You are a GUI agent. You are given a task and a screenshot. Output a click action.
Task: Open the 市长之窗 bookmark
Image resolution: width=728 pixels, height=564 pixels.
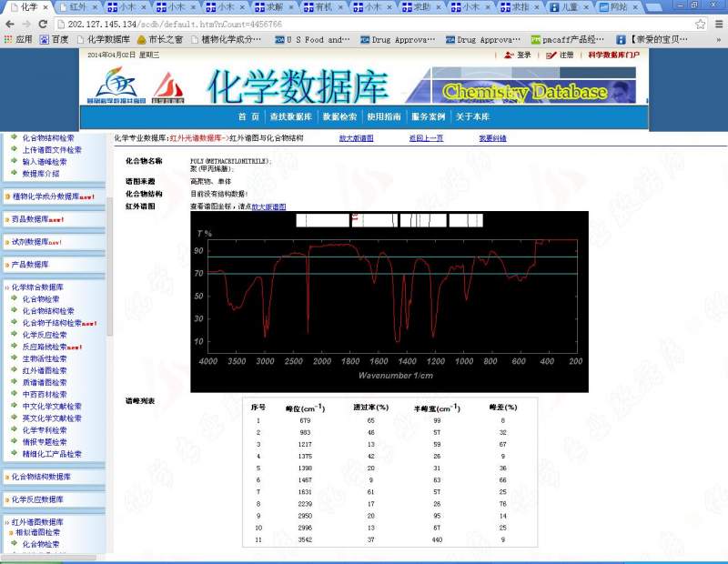pos(160,39)
